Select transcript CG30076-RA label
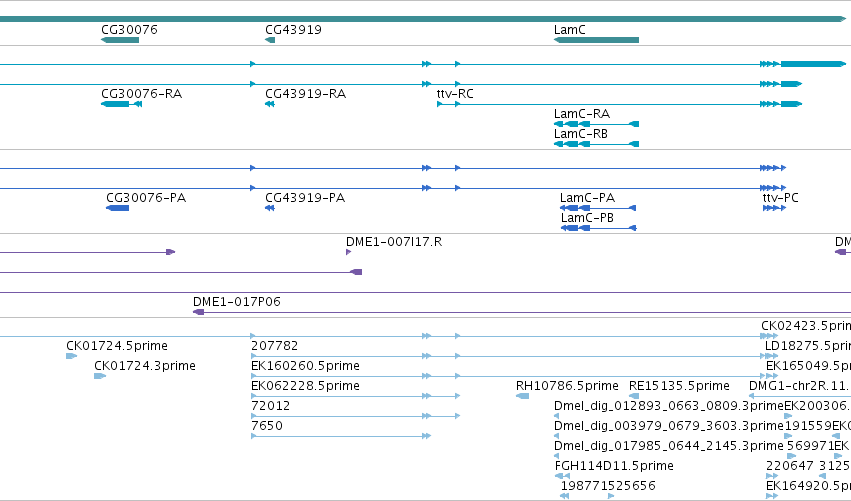 pos(141,93)
